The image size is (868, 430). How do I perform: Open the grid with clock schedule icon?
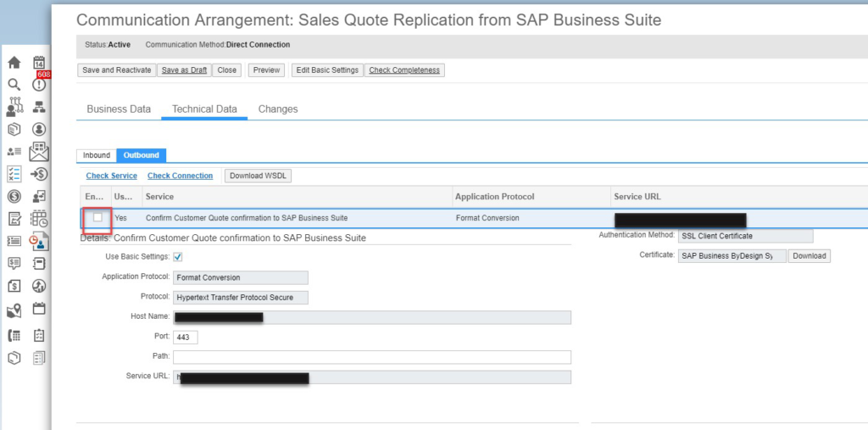(39, 219)
